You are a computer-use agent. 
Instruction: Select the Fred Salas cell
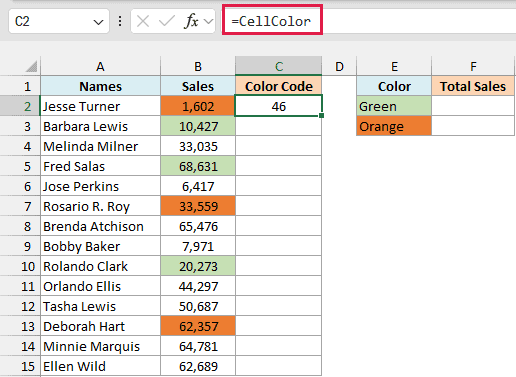click(x=101, y=166)
